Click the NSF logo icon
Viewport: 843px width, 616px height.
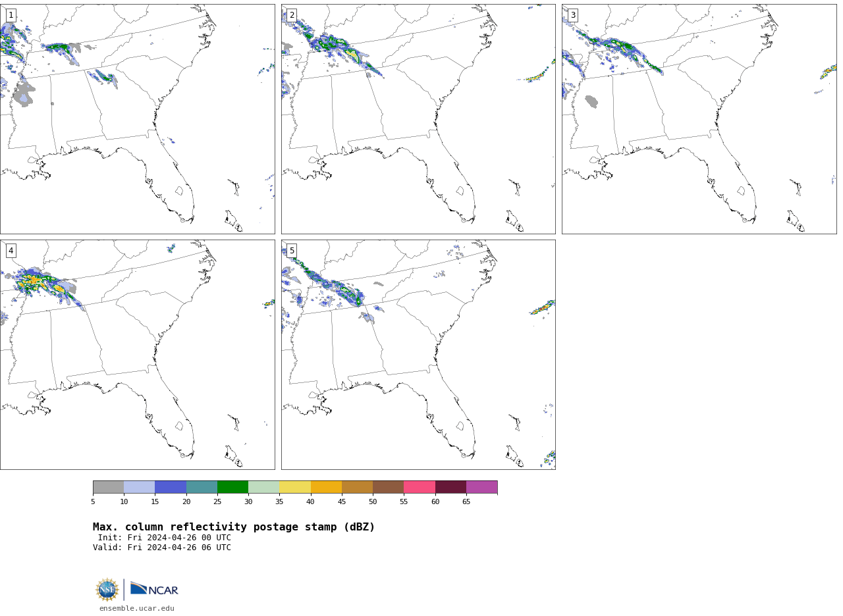pos(107,590)
